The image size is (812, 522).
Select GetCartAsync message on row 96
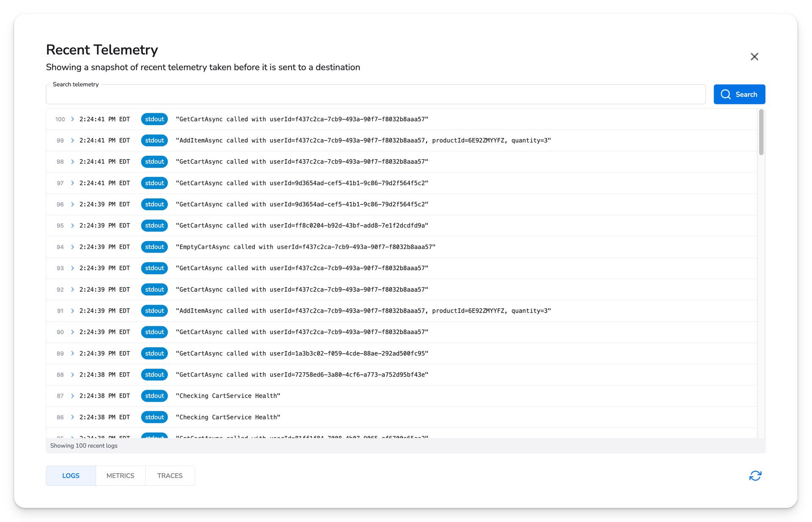tap(302, 204)
